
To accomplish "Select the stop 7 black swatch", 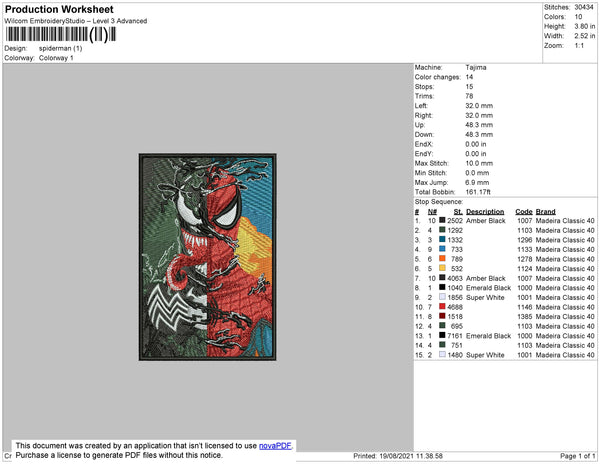I will pos(442,278).
